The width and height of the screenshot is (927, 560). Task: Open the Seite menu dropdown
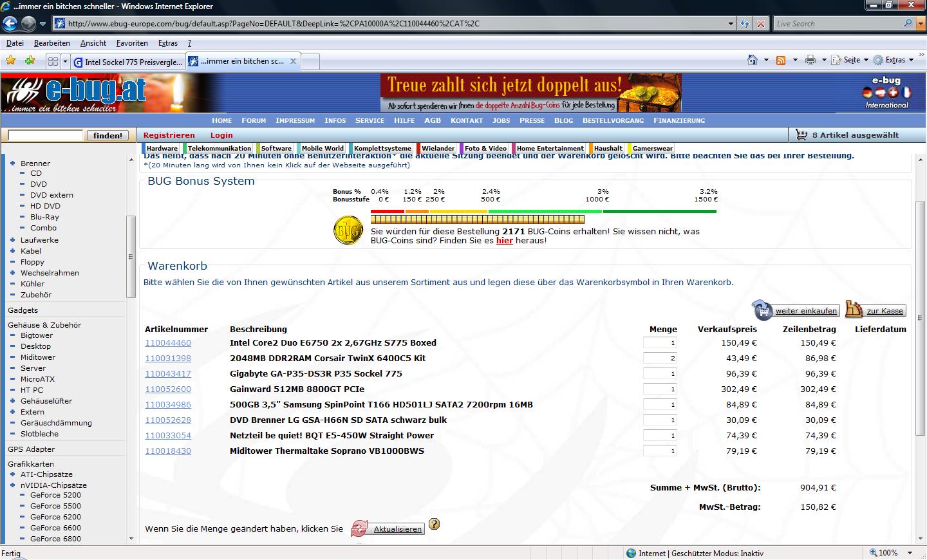[850, 60]
